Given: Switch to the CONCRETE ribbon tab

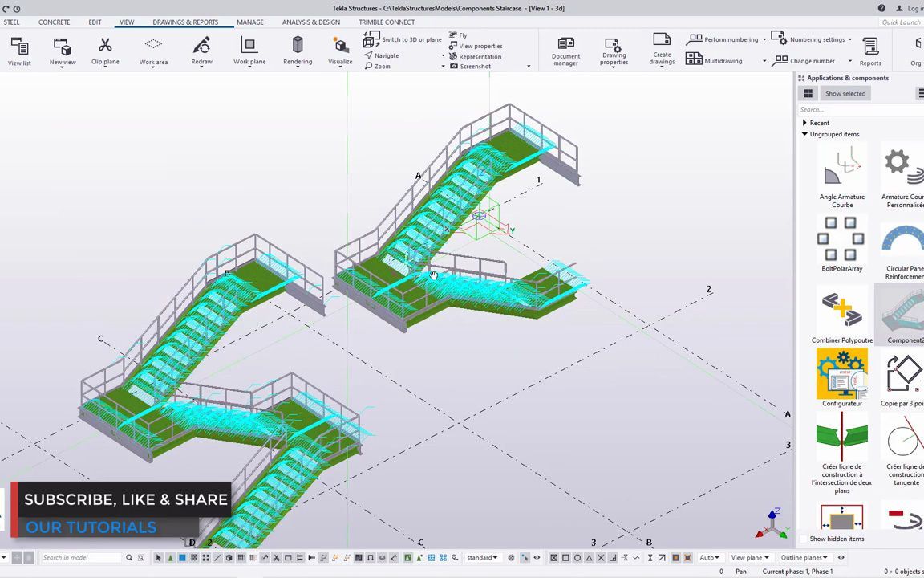Looking at the screenshot, I should (x=55, y=22).
